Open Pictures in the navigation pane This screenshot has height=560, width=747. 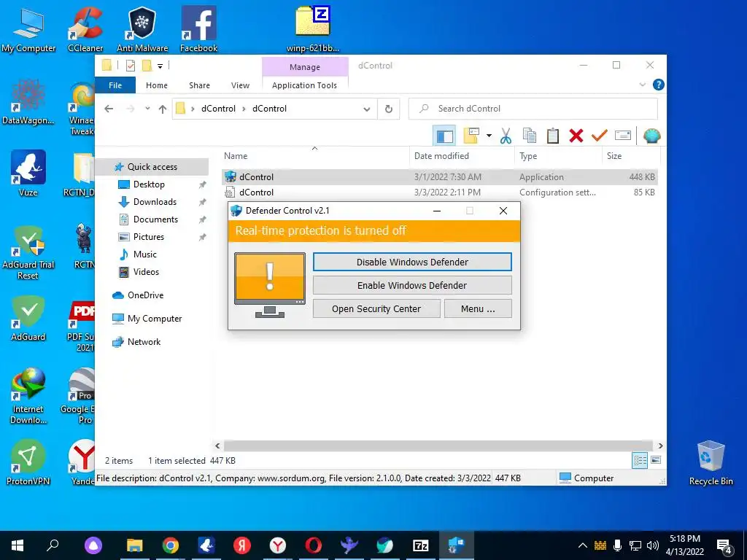(x=149, y=237)
